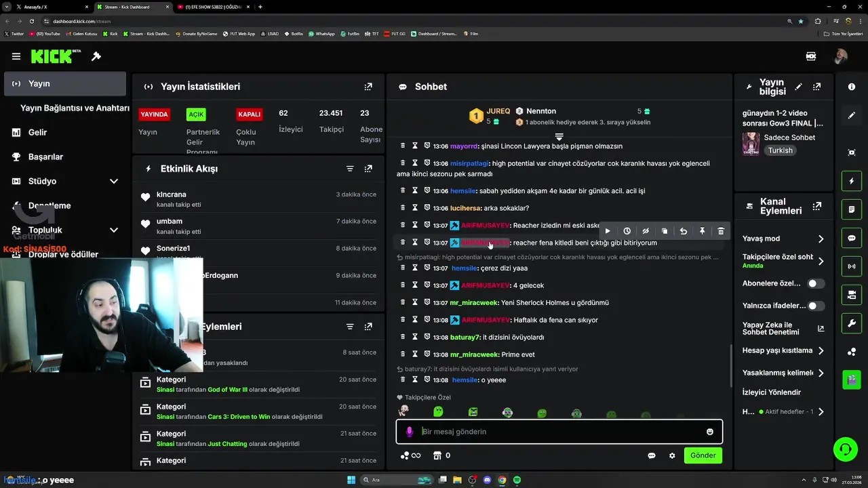
Task: Click the Windows Start button
Action: click(351, 480)
